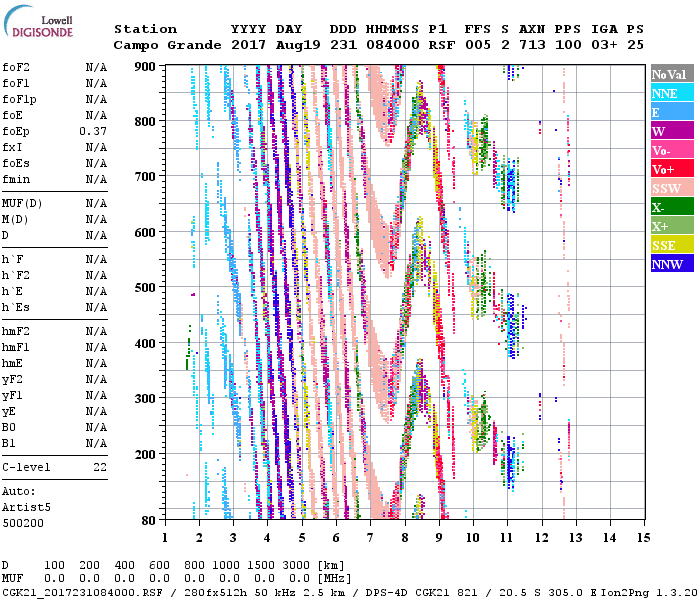Choose the X- dark green legend swatch

[670, 208]
